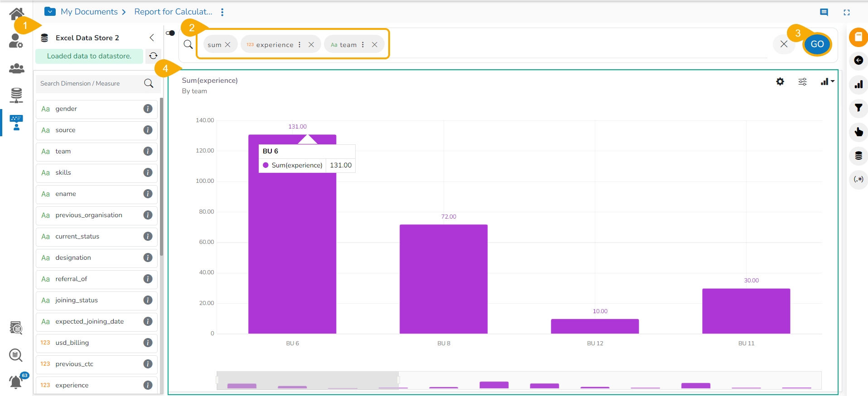Refresh the Excel Data Store 2
Screen dimensions: 868x396
coord(153,56)
